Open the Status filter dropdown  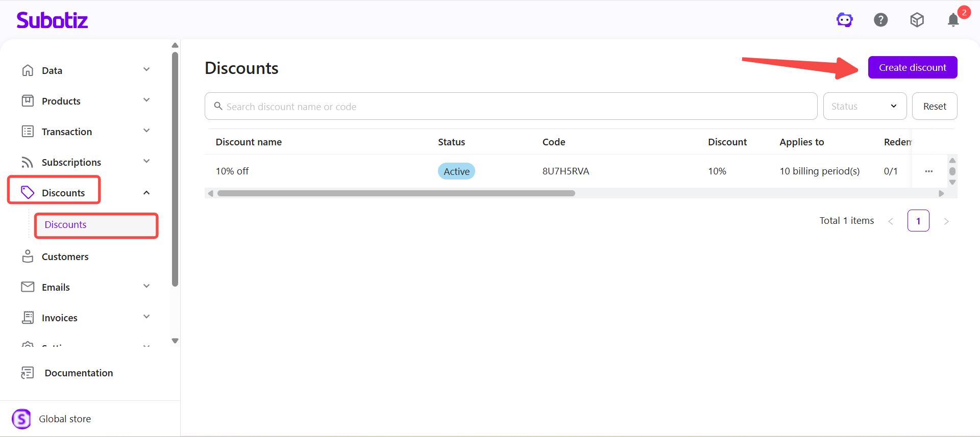tap(864, 106)
